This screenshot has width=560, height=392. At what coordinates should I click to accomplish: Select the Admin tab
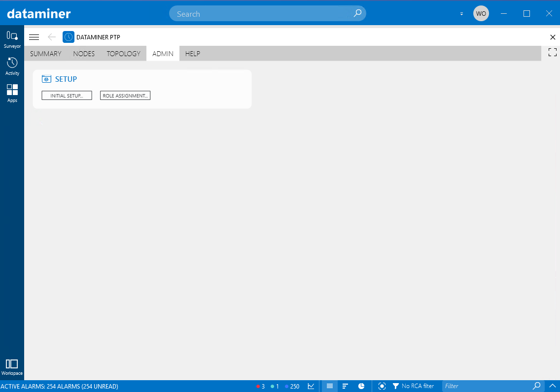point(163,54)
